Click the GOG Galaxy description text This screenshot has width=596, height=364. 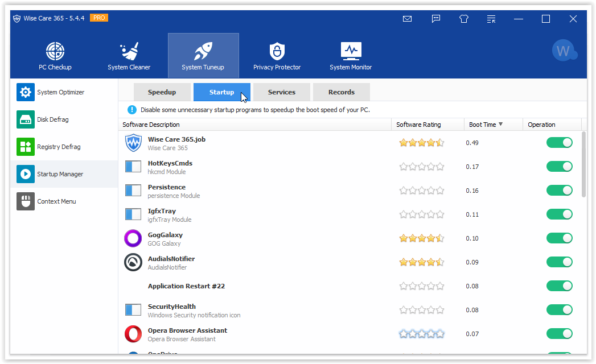pos(164,243)
